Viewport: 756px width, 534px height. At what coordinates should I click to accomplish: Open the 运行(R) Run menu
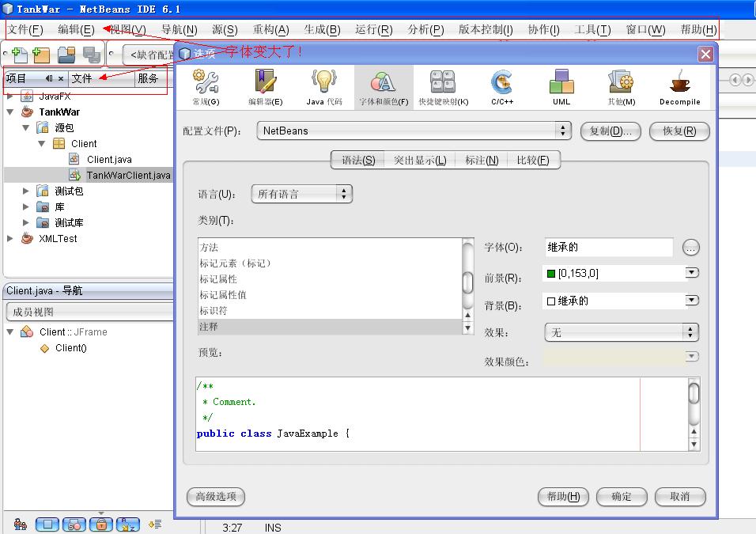pyautogui.click(x=374, y=30)
